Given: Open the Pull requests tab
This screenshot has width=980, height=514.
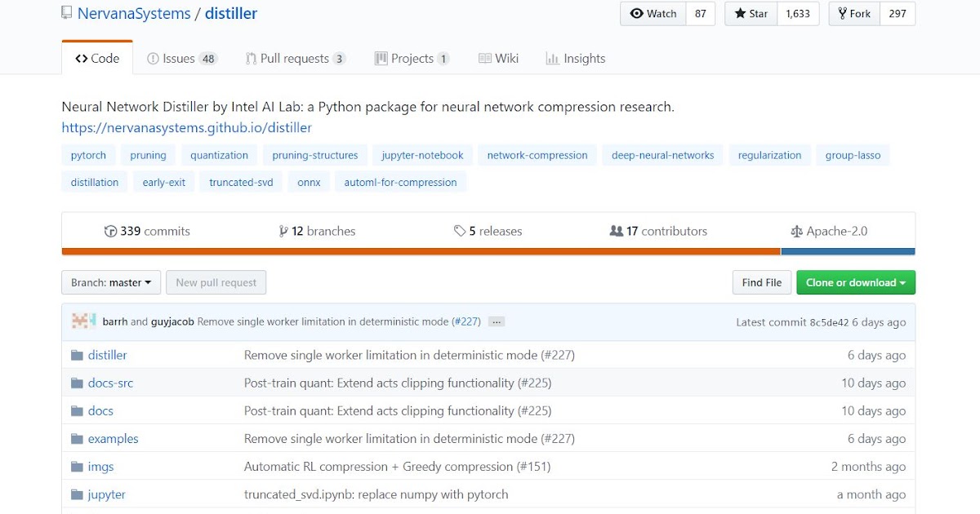Looking at the screenshot, I should coord(295,59).
